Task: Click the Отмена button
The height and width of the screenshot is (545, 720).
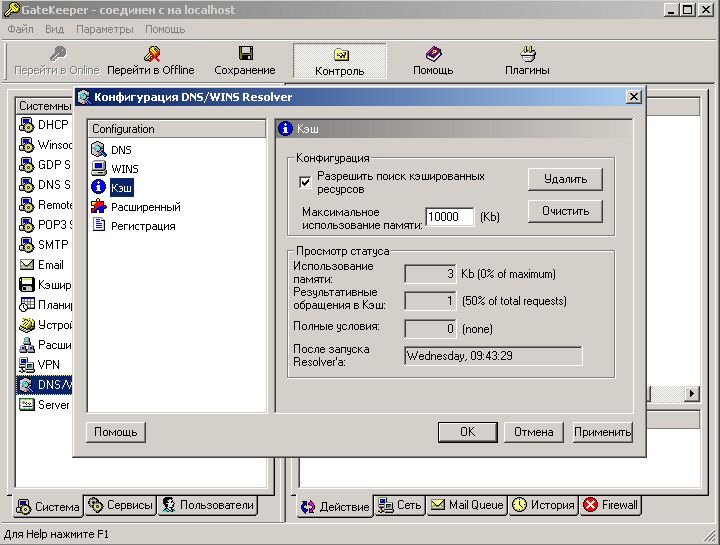Action: point(534,432)
